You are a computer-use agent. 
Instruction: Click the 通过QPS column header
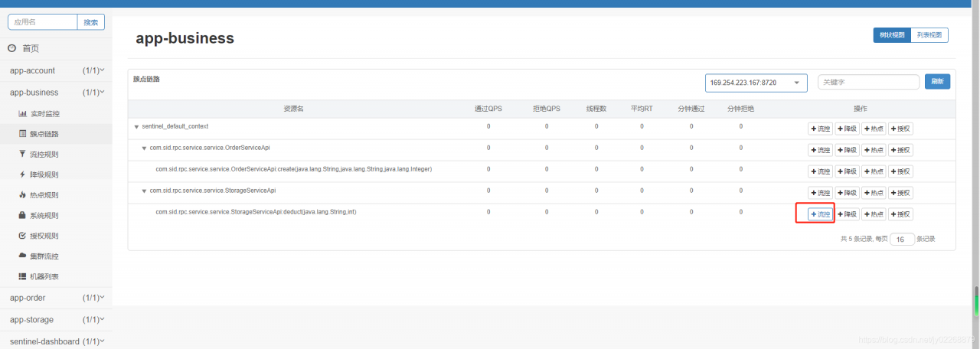point(488,109)
